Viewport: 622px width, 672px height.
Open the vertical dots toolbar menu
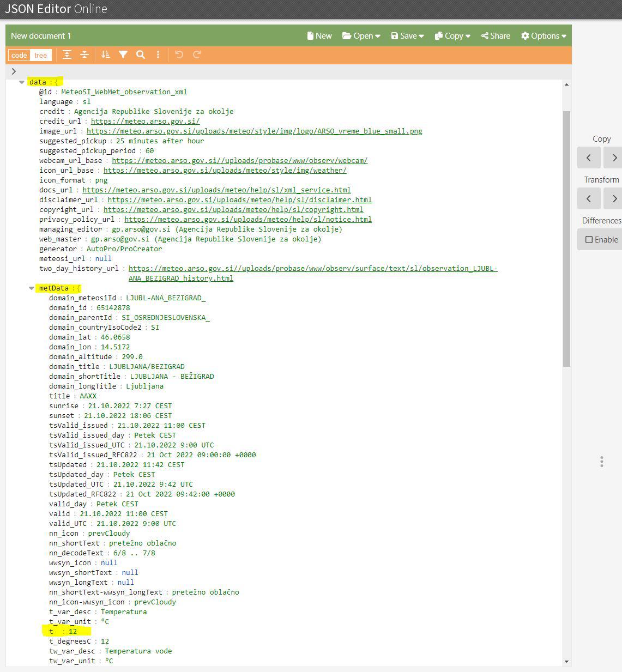tap(158, 55)
